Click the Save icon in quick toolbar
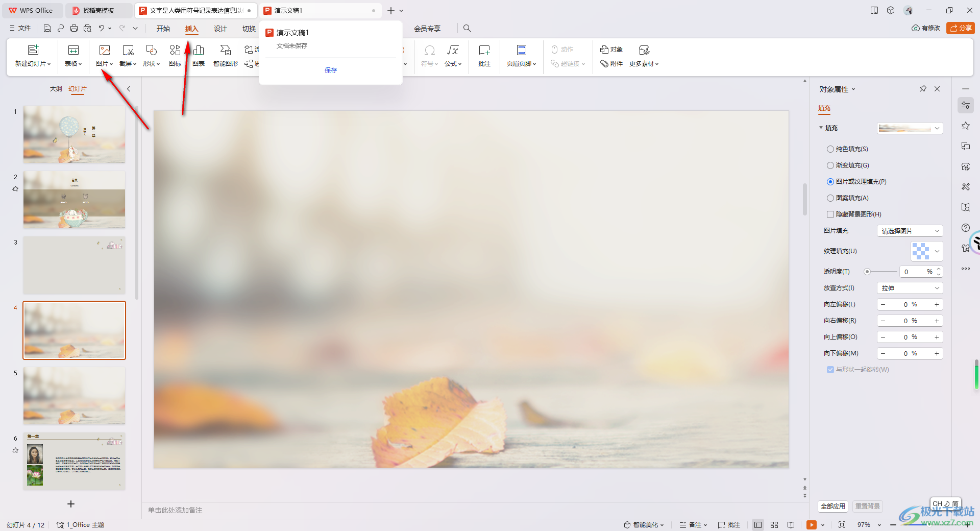 click(x=47, y=29)
